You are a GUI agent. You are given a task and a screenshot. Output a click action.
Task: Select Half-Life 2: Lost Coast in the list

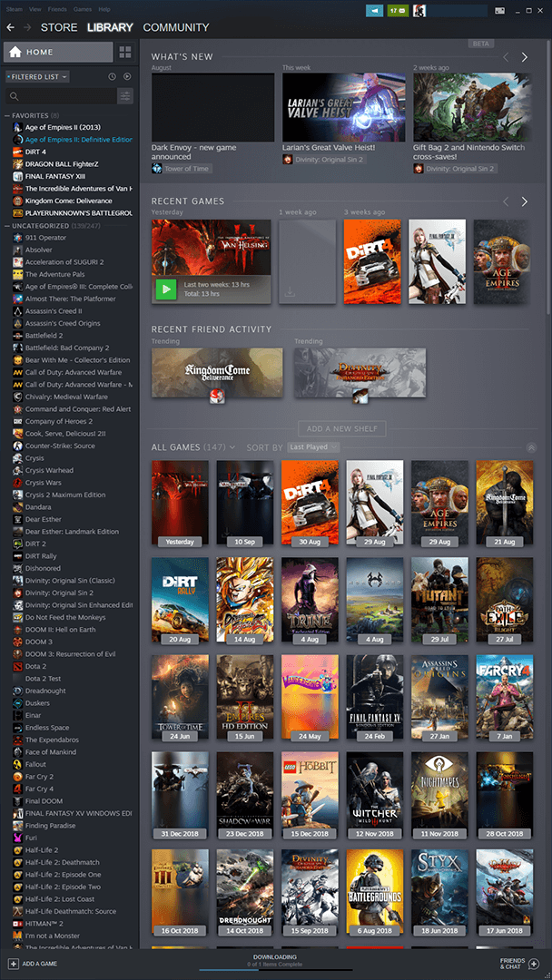59,898
